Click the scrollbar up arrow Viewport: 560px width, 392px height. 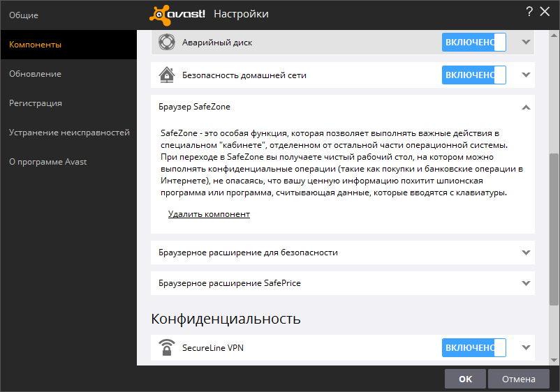[554, 36]
